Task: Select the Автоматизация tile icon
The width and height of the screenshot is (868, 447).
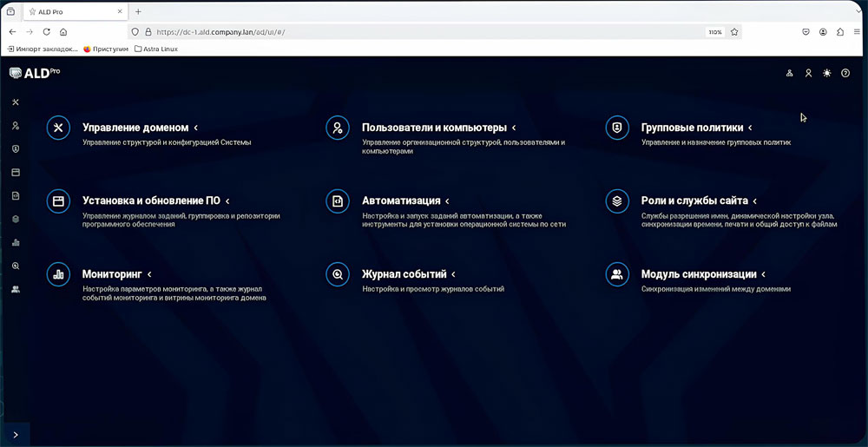Action: [337, 200]
